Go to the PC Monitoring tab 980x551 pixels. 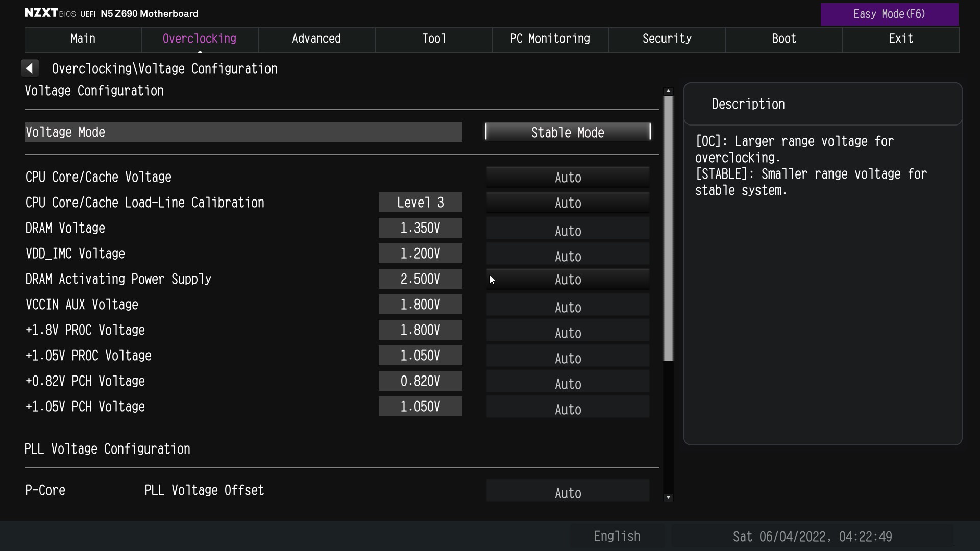[550, 39]
